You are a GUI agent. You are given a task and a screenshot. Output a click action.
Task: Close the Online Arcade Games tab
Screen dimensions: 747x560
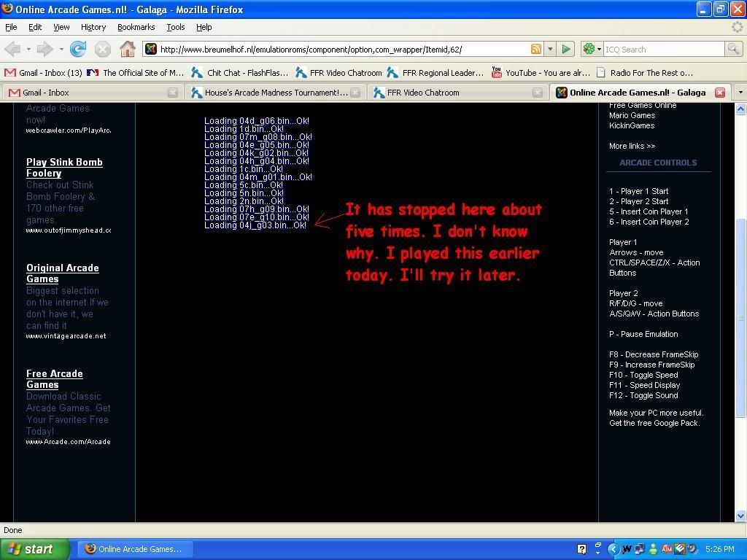point(719,93)
